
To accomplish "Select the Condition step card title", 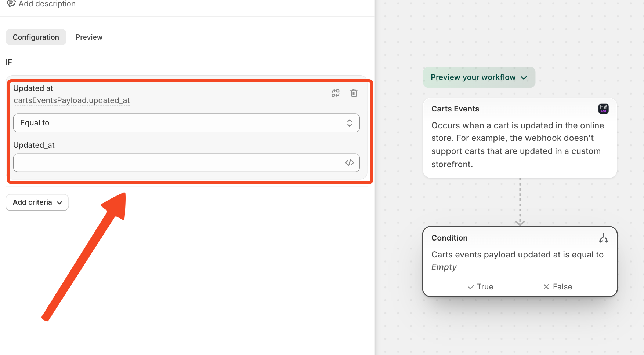I will click(x=449, y=238).
